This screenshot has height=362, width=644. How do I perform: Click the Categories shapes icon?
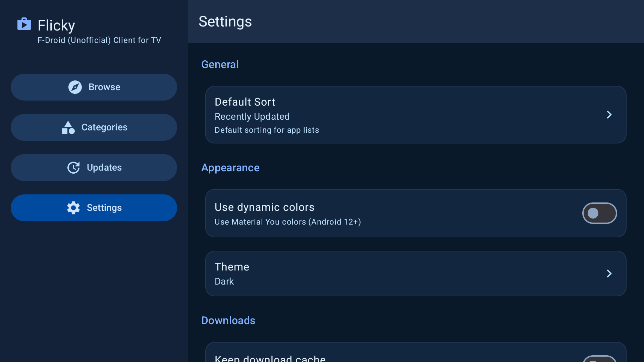tap(68, 127)
